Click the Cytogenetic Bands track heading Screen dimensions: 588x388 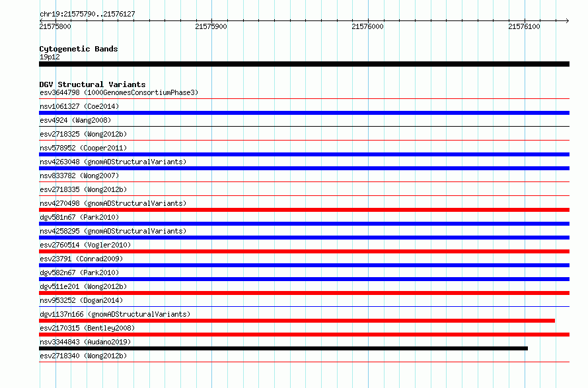point(79,49)
